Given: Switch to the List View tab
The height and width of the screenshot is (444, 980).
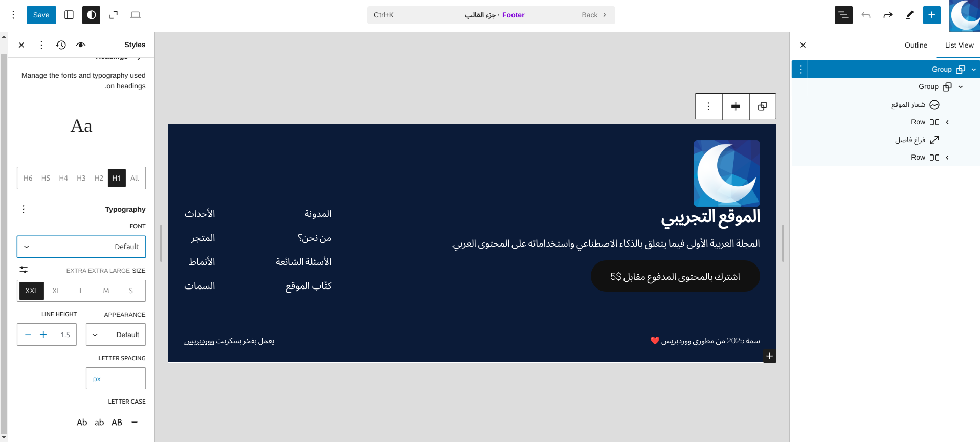Looking at the screenshot, I should tap(959, 45).
